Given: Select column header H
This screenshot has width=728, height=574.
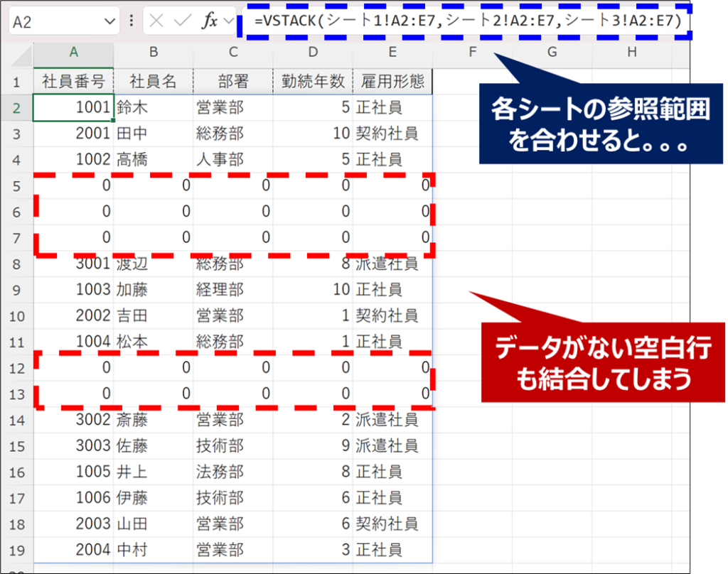Looking at the screenshot, I should click(631, 53).
